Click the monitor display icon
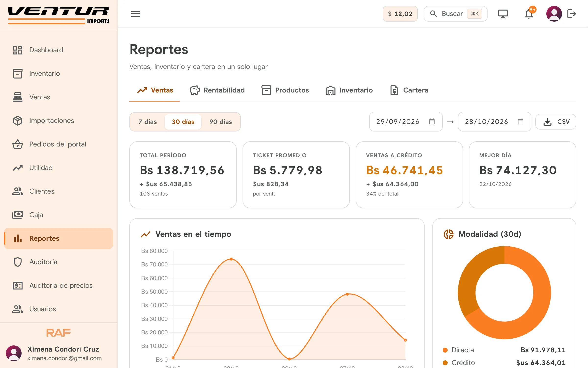This screenshot has height=368, width=588. [x=503, y=14]
